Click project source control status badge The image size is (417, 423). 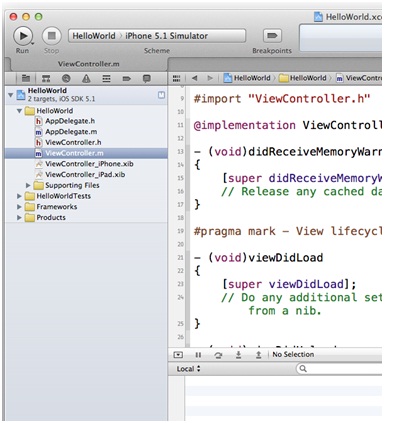161,95
